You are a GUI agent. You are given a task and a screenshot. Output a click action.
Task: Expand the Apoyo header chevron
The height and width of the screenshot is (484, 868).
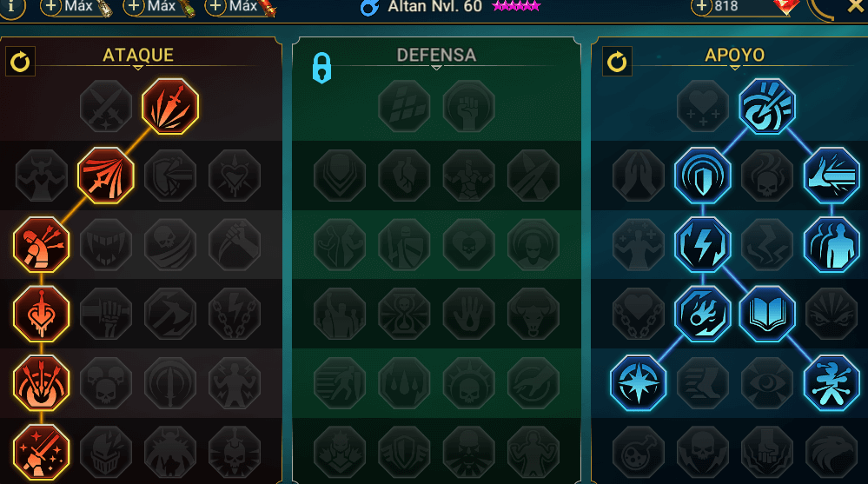pyautogui.click(x=734, y=68)
